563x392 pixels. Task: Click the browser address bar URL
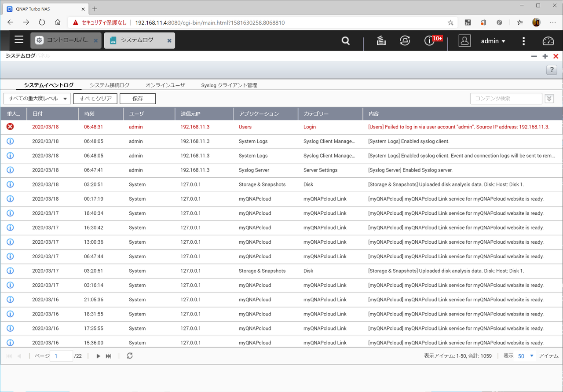click(x=210, y=22)
